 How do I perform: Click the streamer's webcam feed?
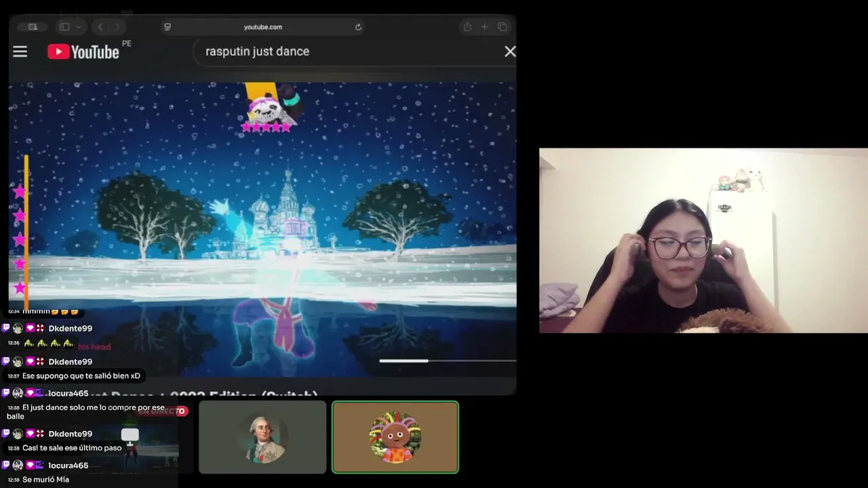click(x=703, y=241)
